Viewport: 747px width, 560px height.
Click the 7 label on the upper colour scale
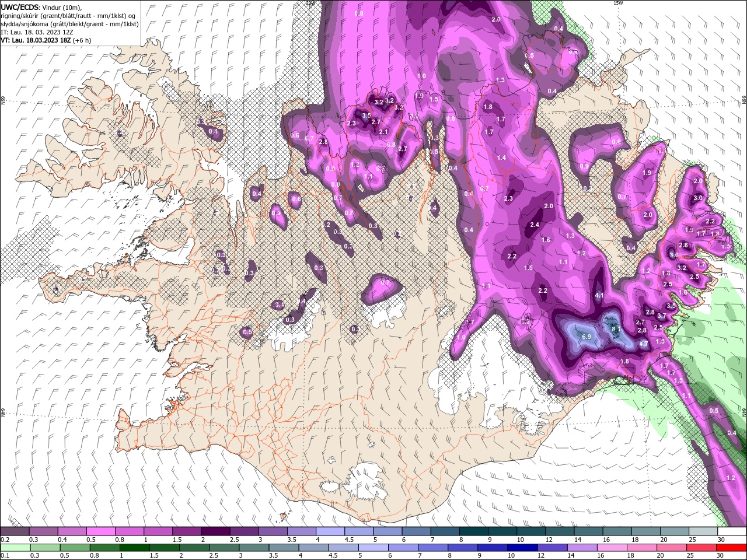click(x=432, y=540)
